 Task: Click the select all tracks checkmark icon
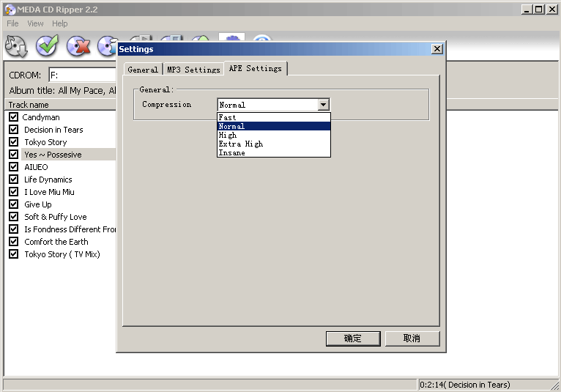click(47, 46)
